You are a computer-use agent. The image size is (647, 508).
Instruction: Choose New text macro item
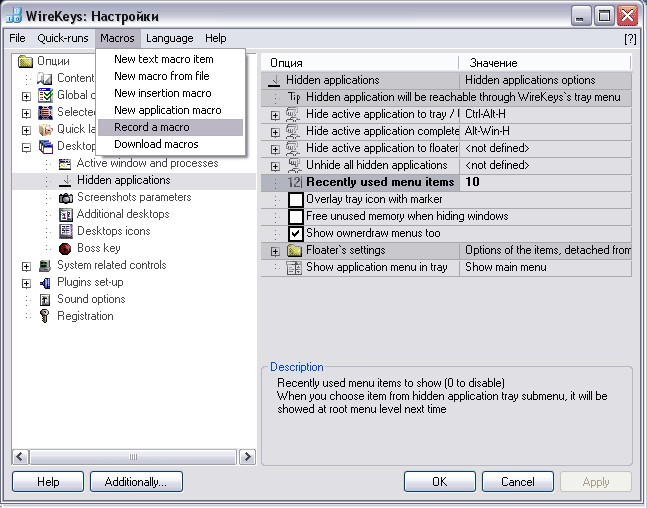click(170, 59)
